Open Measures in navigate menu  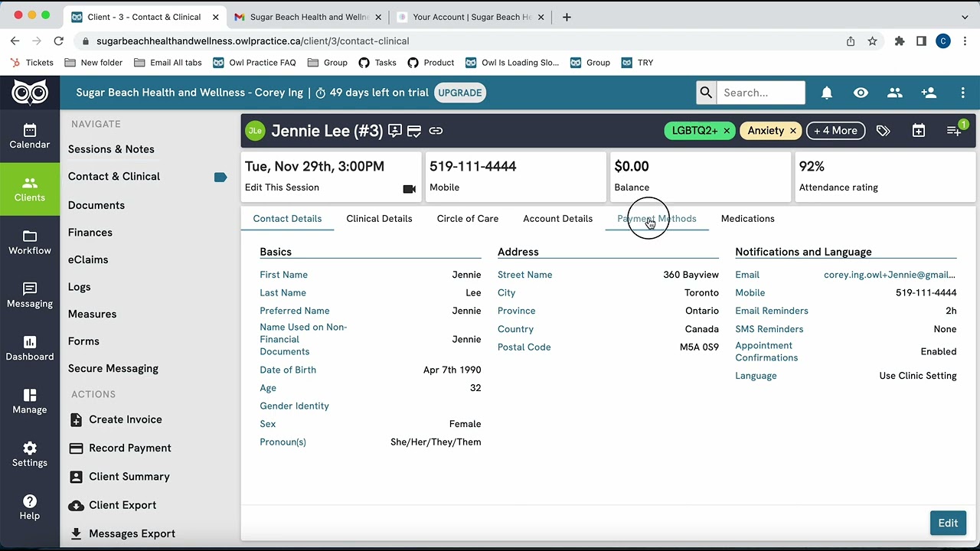(x=92, y=314)
